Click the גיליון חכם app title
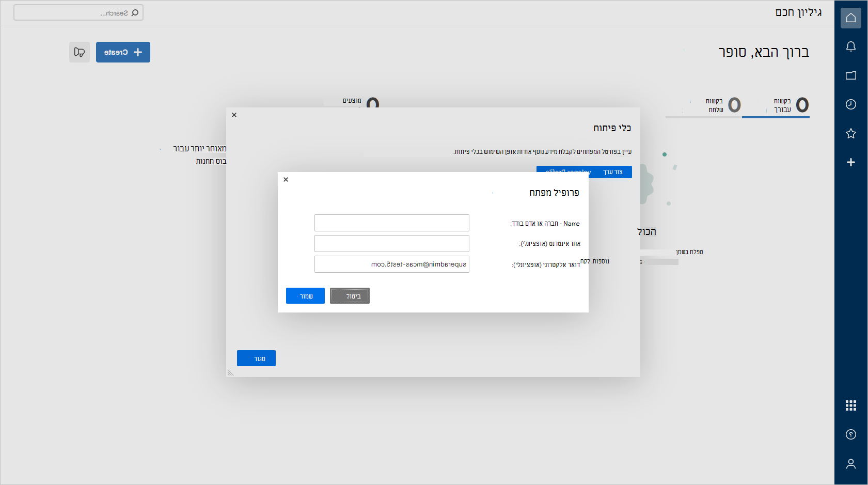The width and height of the screenshot is (868, 485). 798,12
